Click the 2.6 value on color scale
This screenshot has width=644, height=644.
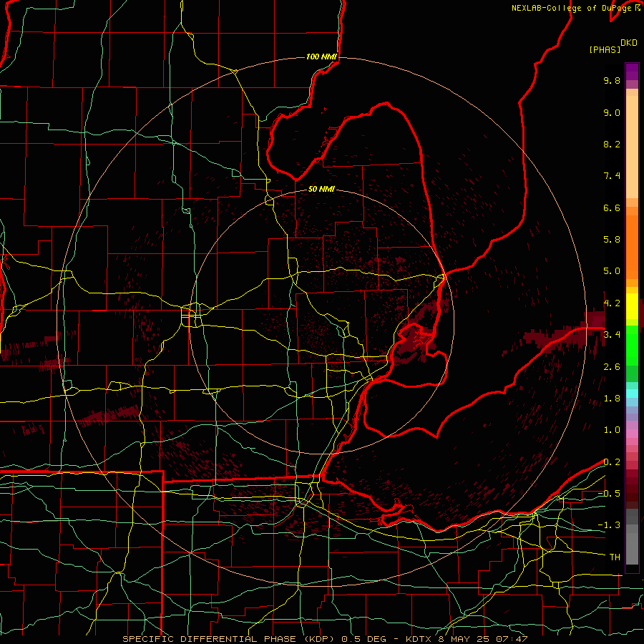coord(612,367)
